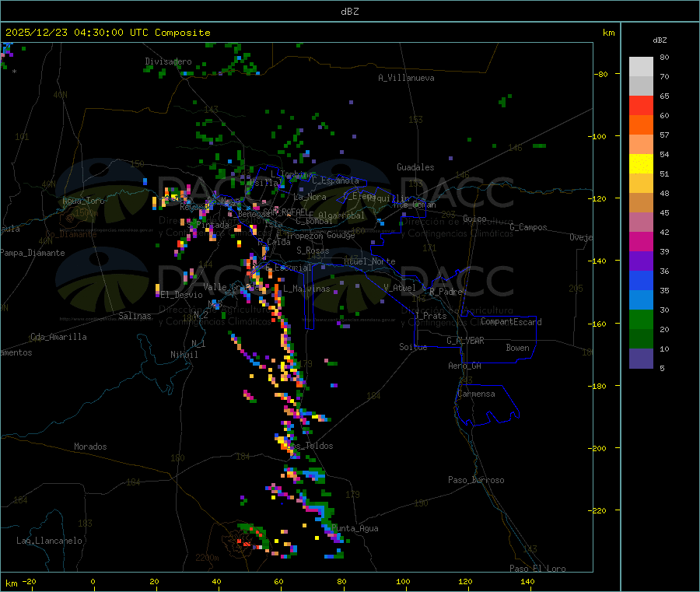700x592 pixels.
Task: Select the Paso_Barroso label
Action: 476,480
